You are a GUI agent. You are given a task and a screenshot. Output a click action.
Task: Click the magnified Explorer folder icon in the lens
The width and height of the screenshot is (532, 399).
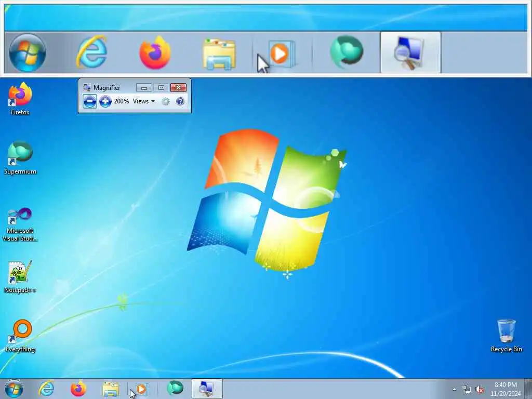pyautogui.click(x=219, y=54)
